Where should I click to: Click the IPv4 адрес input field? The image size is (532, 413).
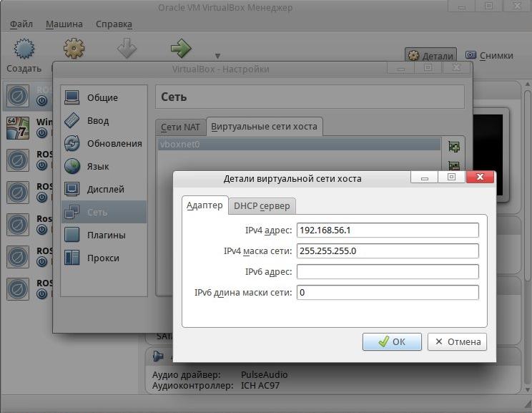coord(388,230)
